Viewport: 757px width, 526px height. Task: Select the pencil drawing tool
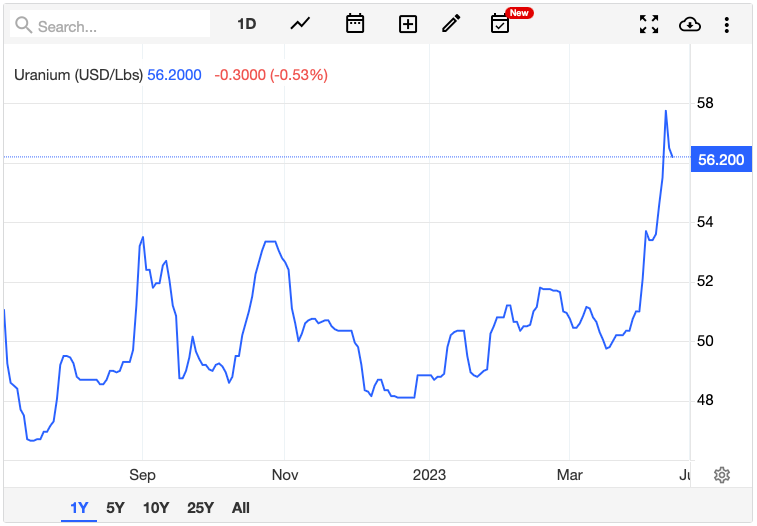click(x=451, y=24)
